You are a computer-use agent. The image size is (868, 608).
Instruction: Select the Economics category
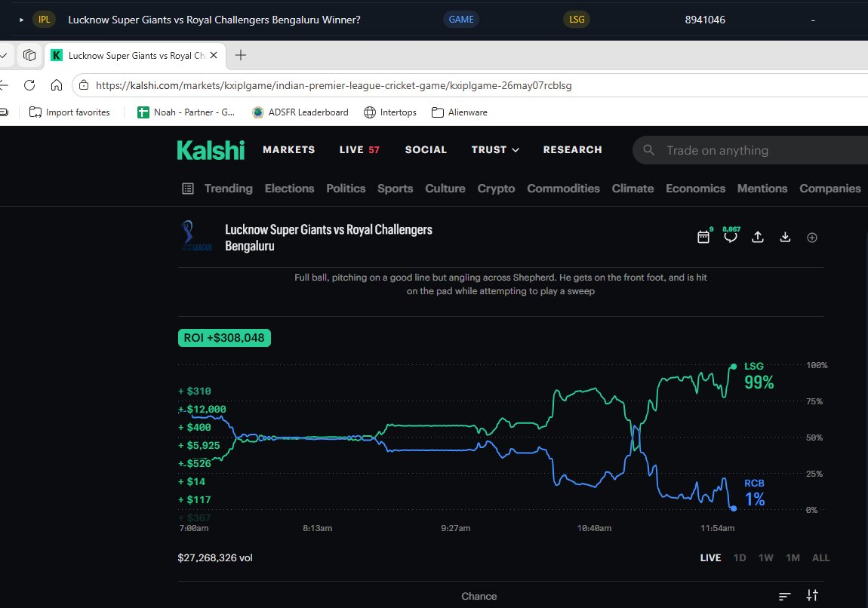click(695, 189)
